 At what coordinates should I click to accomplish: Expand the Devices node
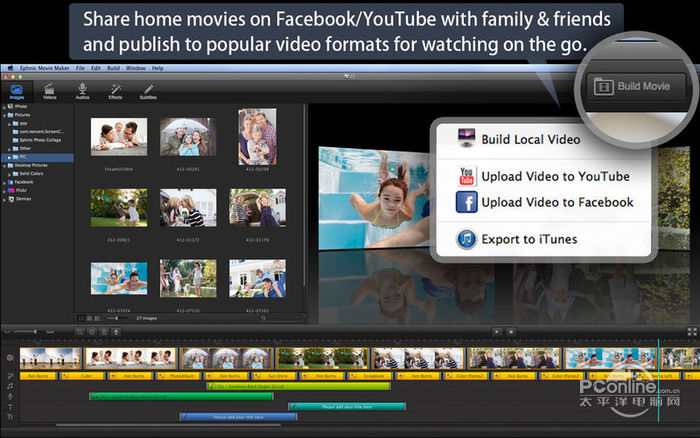4,199
